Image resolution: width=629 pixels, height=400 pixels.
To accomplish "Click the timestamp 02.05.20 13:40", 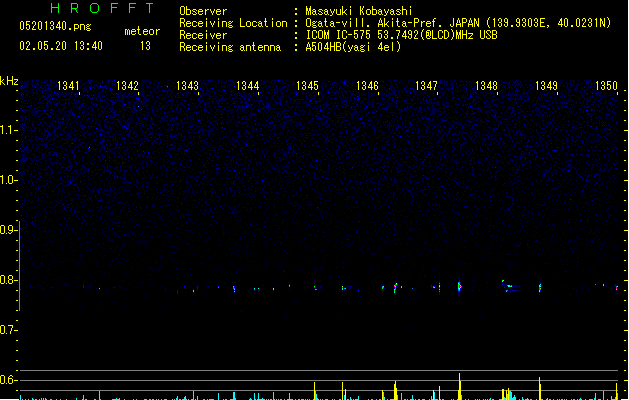I will [x=61, y=46].
